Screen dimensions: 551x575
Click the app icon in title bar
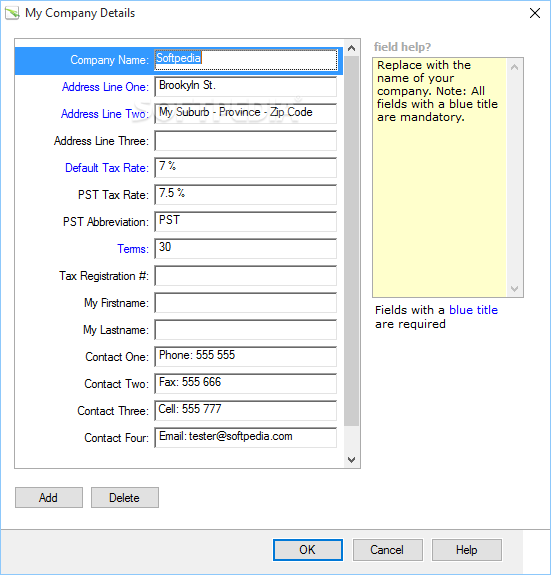coord(12,13)
